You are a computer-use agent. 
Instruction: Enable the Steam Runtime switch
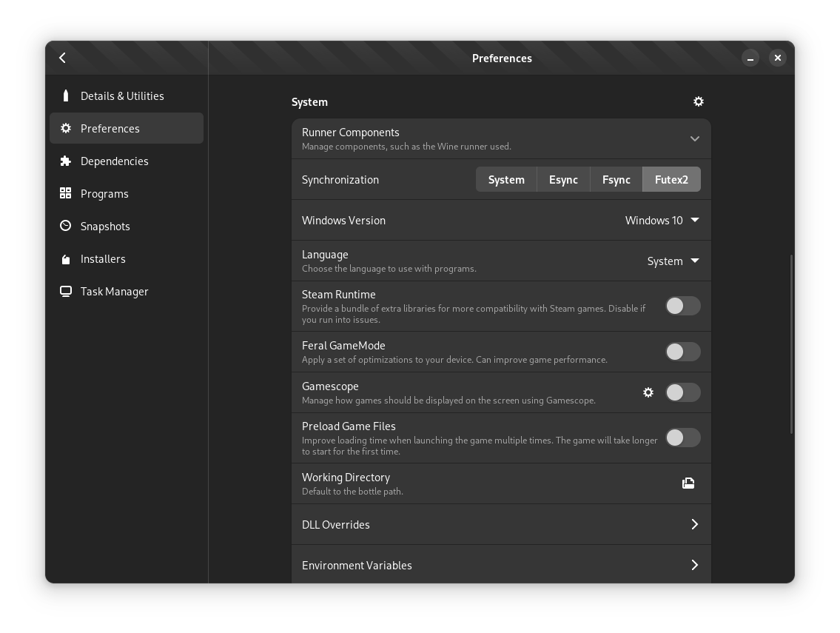(682, 306)
